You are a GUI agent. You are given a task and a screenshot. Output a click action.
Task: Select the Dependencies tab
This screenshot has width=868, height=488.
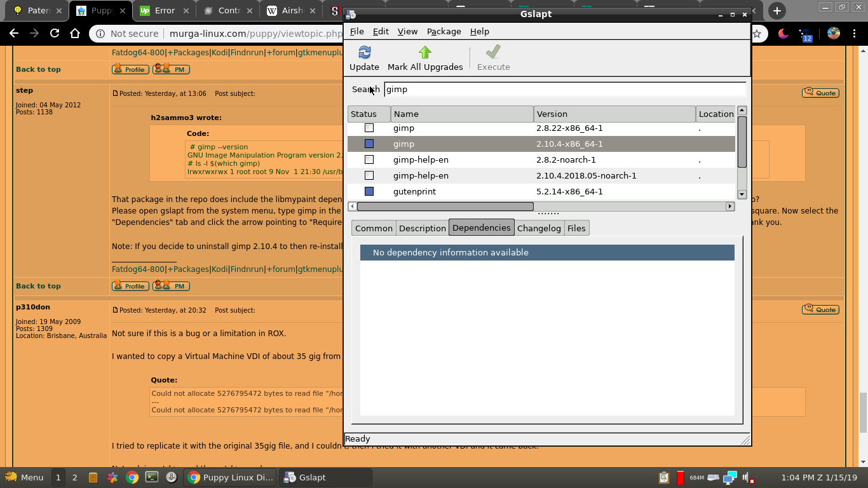click(x=481, y=227)
